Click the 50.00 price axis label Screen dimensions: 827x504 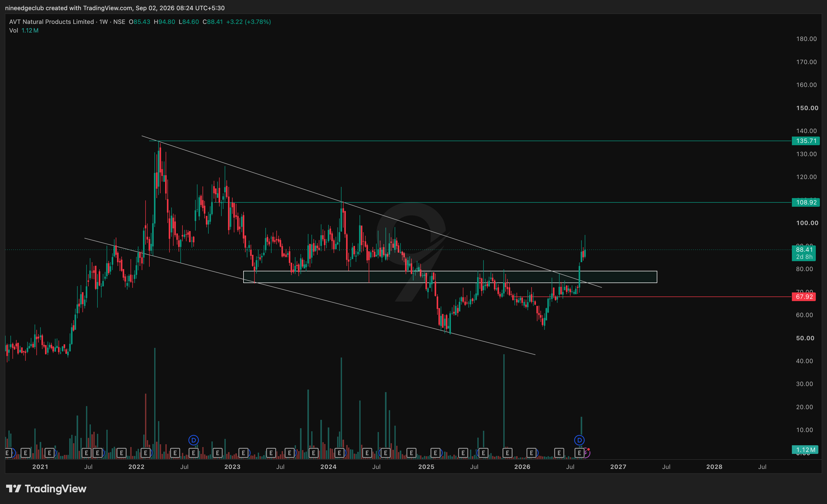coord(805,338)
